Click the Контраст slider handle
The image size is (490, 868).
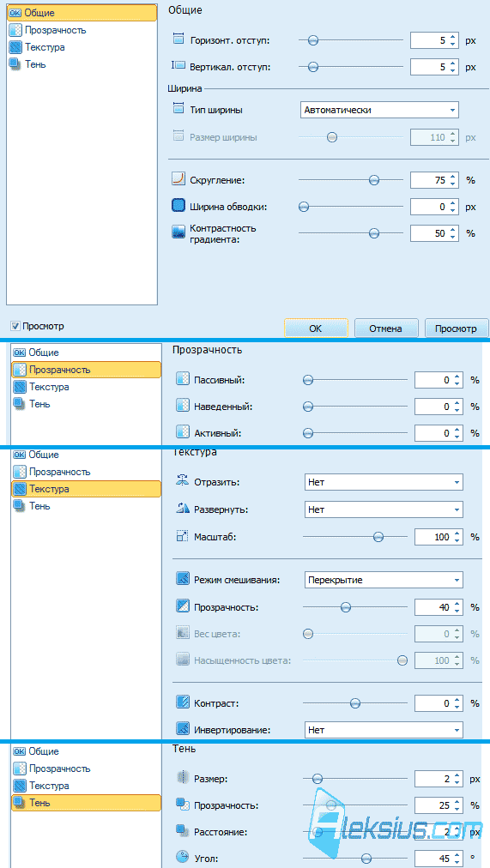pos(355,703)
